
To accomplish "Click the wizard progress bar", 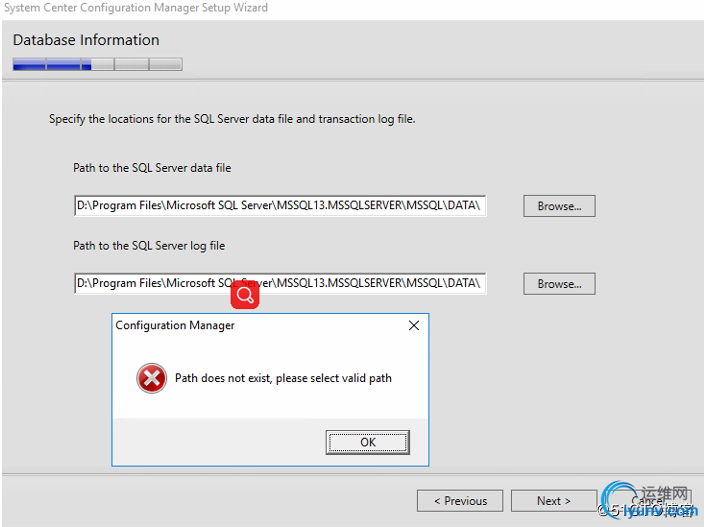I will 97,65.
